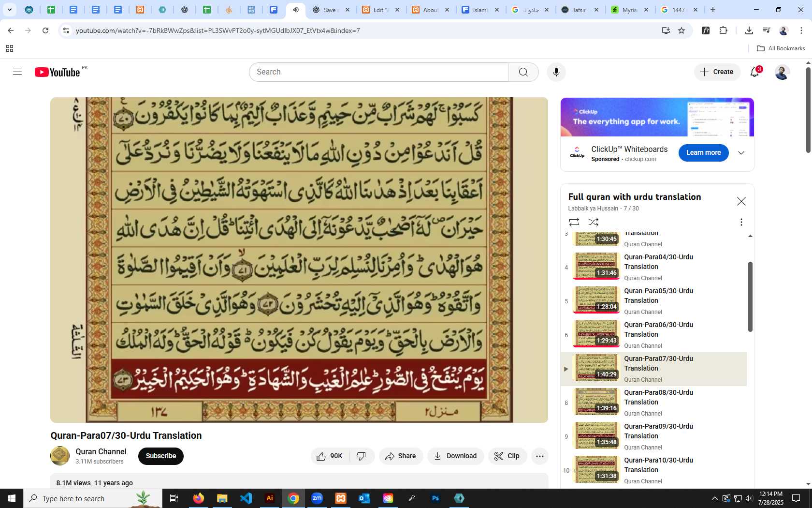
Task: Create a clip with Clip button
Action: 507,456
